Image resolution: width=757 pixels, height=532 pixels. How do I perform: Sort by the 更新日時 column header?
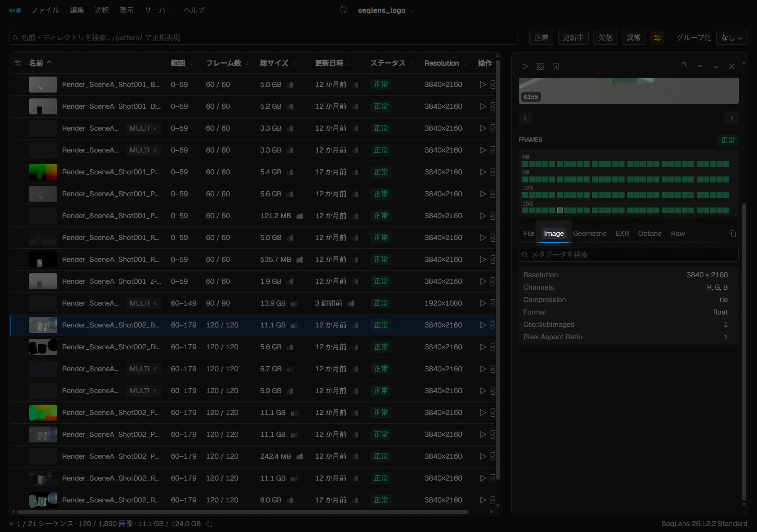tap(333, 63)
